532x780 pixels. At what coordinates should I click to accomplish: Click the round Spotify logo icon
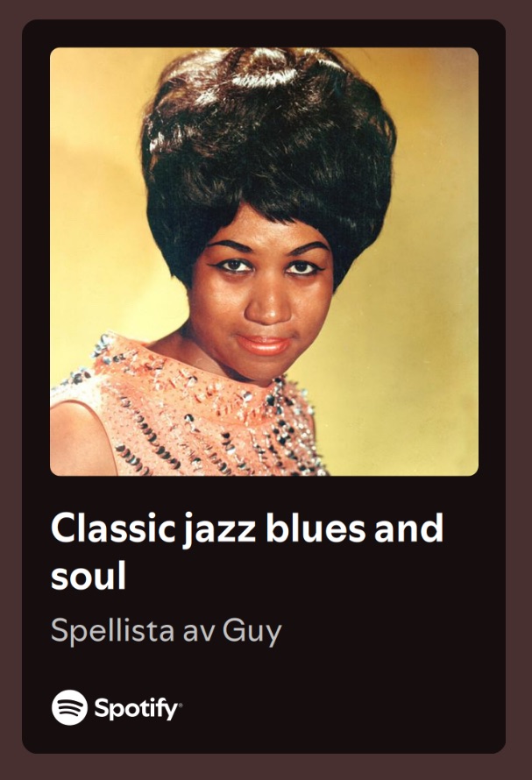click(69, 707)
